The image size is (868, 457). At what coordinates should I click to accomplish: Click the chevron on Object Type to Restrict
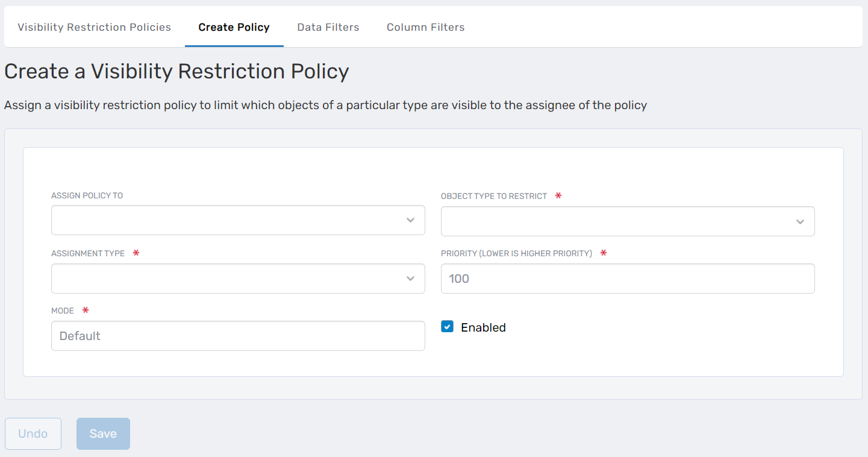point(800,221)
